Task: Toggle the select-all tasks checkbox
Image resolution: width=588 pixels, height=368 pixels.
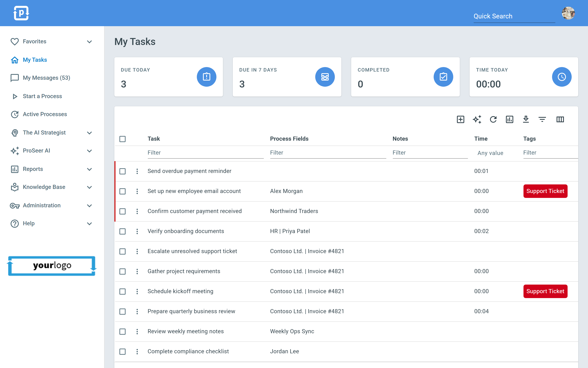Action: point(122,139)
